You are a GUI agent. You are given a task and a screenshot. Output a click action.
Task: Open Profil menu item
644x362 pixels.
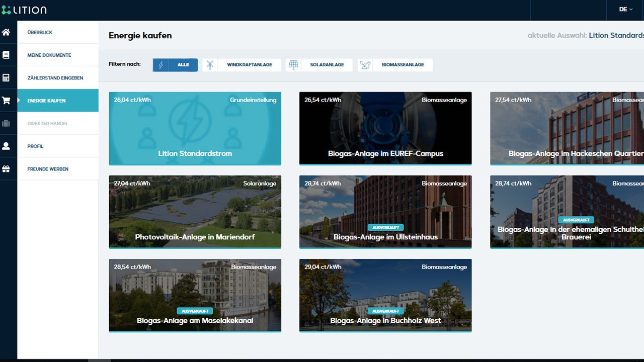[x=58, y=146]
